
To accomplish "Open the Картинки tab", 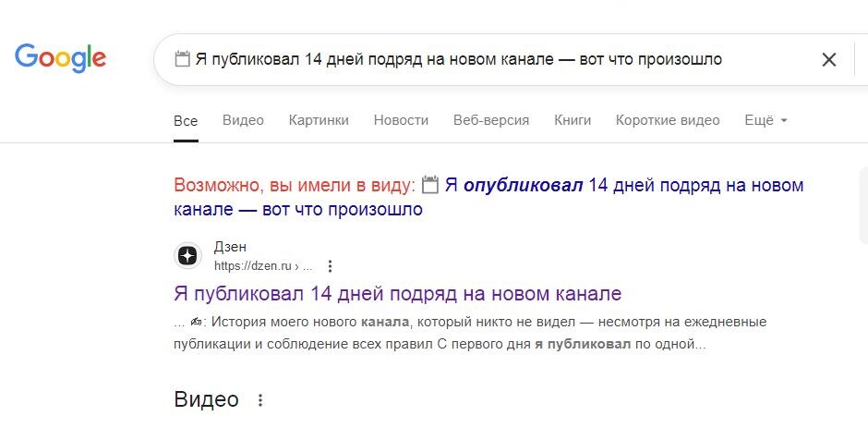I will click(319, 120).
